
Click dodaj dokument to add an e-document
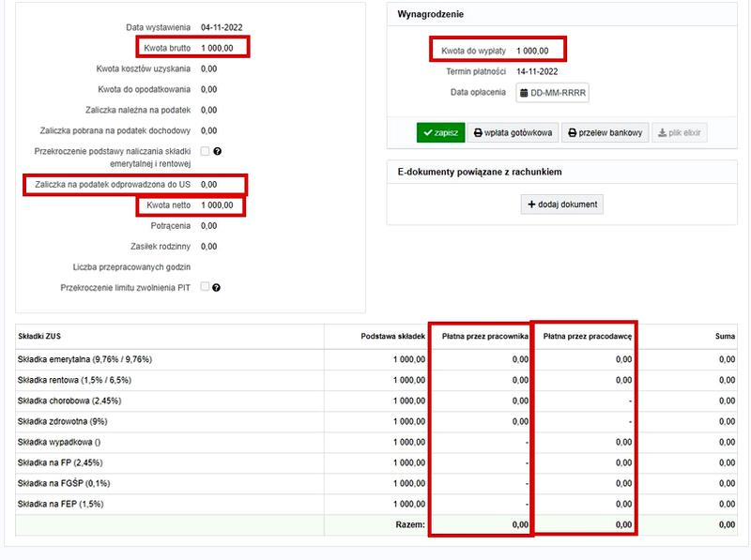(562, 204)
